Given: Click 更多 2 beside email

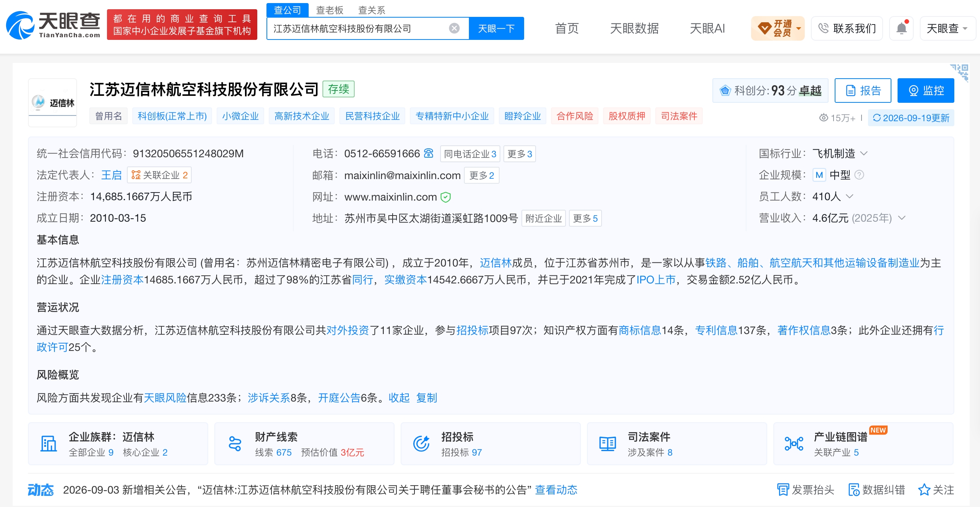Looking at the screenshot, I should (x=482, y=175).
